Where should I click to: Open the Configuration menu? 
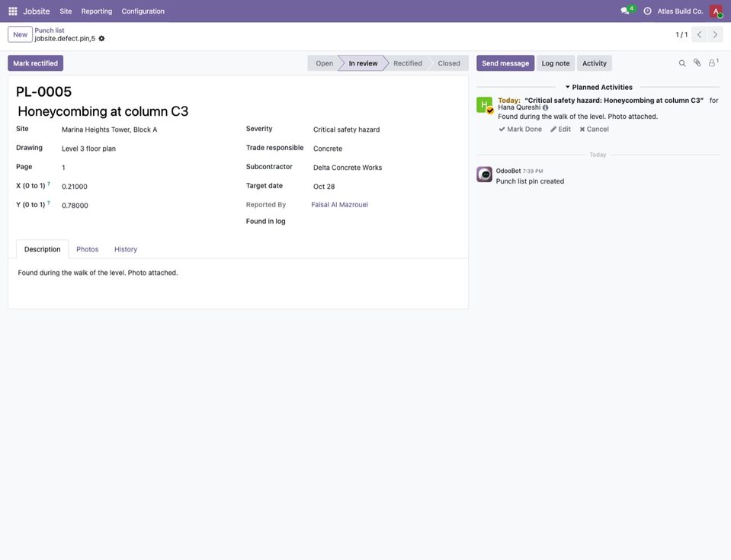point(143,11)
